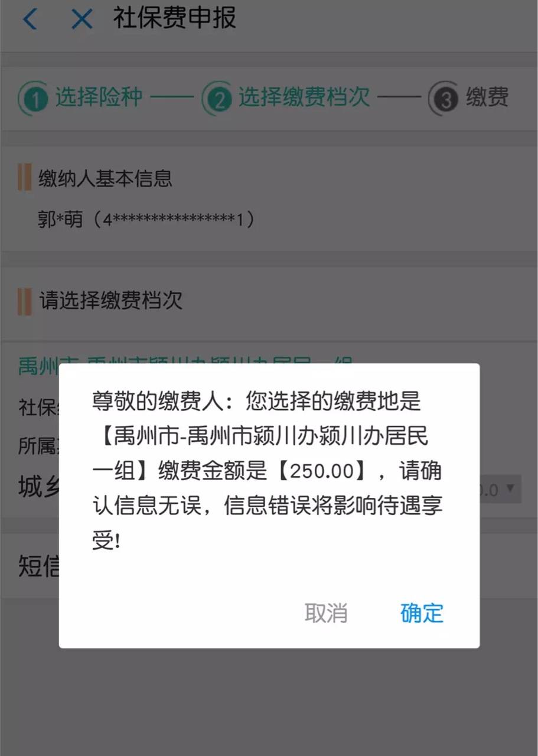Tap the orange marker beside 缴纳人基本信息
Screen dimensions: 538x756
pos(25,178)
